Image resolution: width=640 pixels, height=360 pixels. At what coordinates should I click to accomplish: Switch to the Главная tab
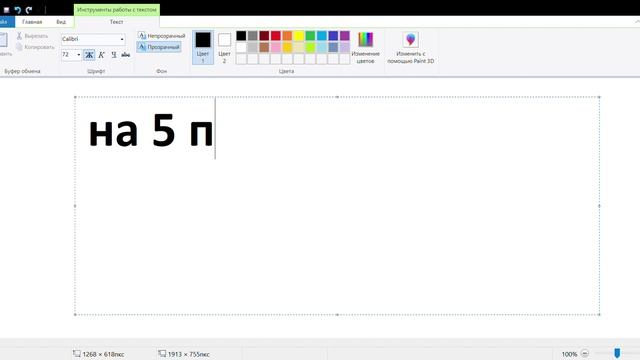tap(32, 22)
